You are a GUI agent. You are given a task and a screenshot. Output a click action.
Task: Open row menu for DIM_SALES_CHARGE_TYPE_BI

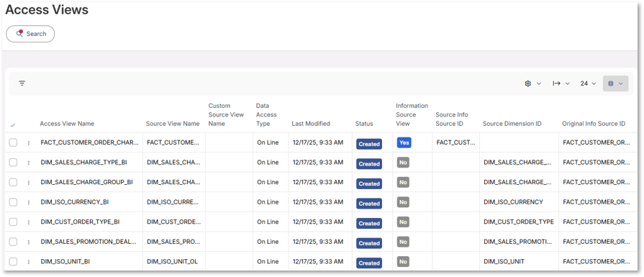point(29,163)
